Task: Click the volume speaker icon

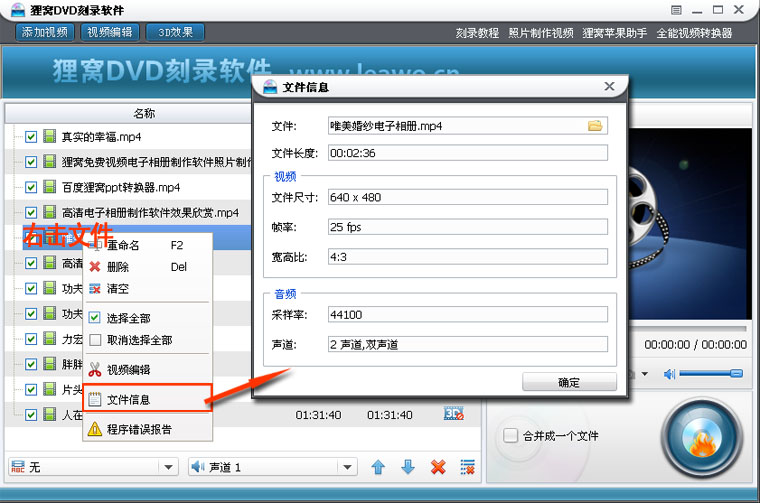Action: tap(669, 374)
